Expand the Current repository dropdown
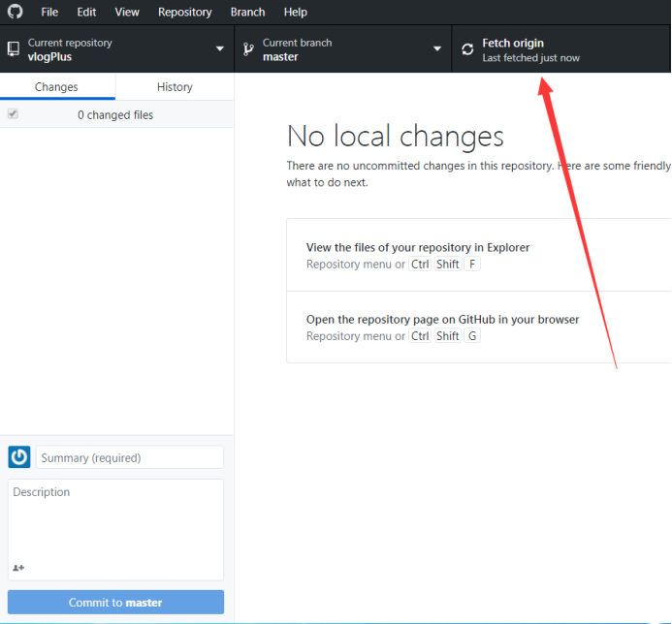 tap(220, 49)
